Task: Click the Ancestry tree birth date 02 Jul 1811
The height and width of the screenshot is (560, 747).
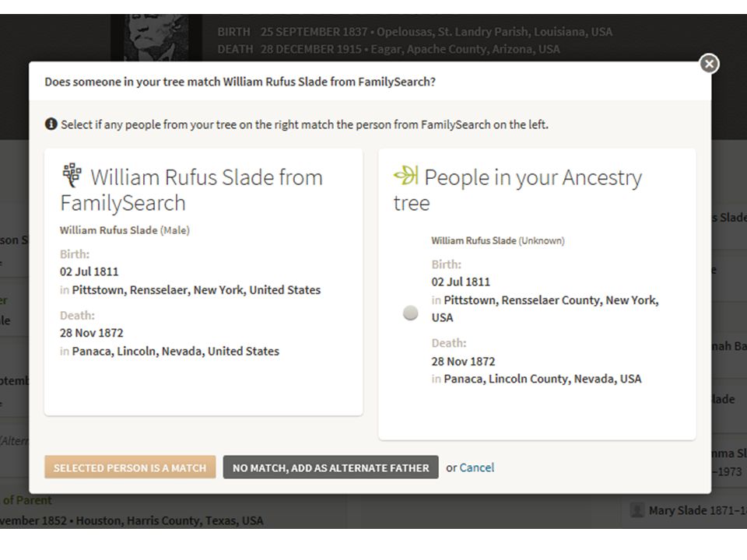Action: tap(461, 282)
